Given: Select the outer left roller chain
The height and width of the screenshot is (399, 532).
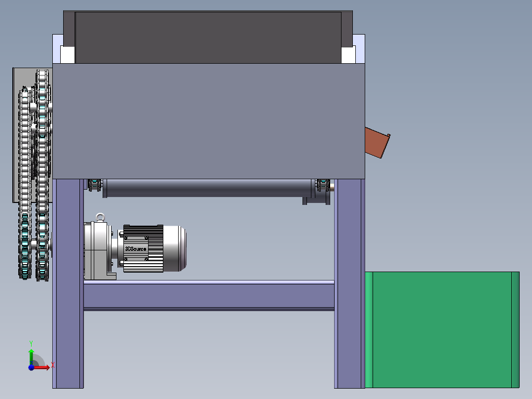Looking at the screenshot, I should (25, 183).
